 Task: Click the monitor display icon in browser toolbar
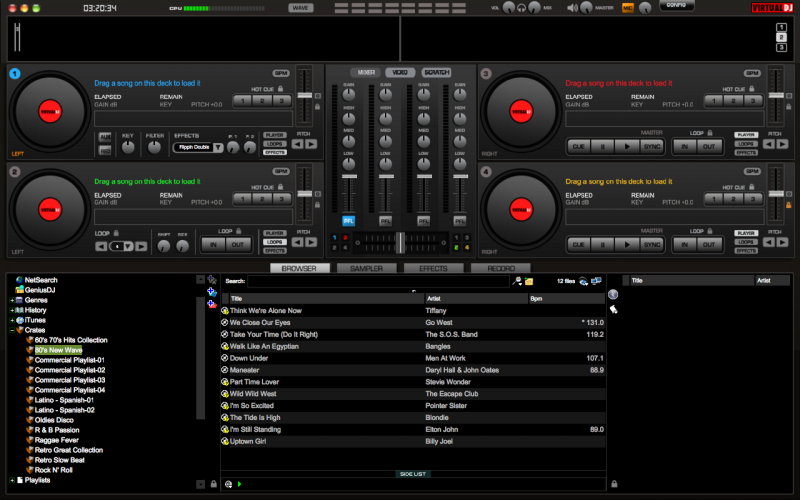596,281
